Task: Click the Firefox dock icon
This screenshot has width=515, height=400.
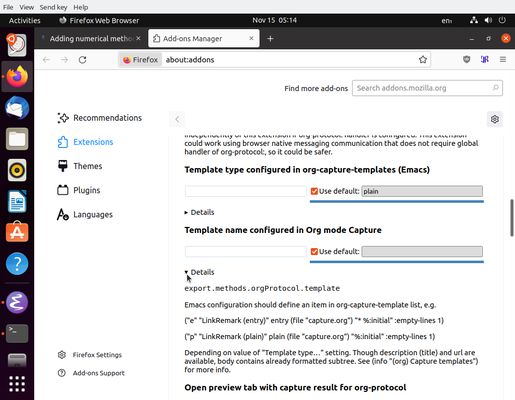Action: coord(17,76)
